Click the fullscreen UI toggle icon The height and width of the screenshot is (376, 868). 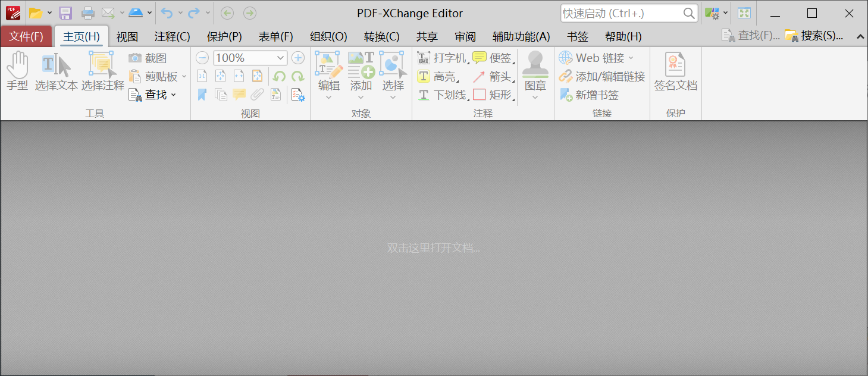744,12
